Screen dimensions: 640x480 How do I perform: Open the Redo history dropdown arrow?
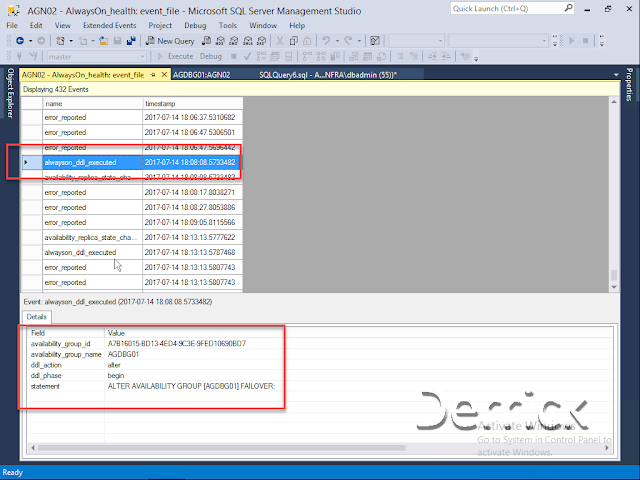[x=359, y=40]
